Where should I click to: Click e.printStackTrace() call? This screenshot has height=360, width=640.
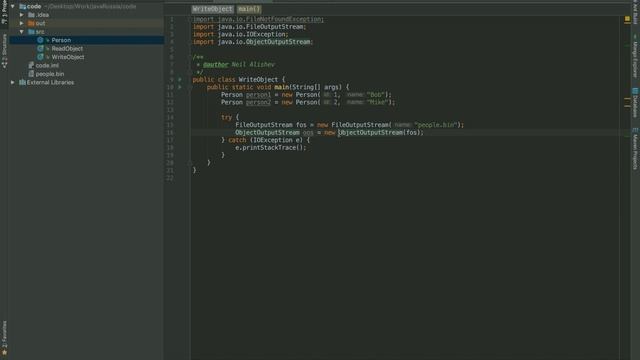tap(271, 148)
